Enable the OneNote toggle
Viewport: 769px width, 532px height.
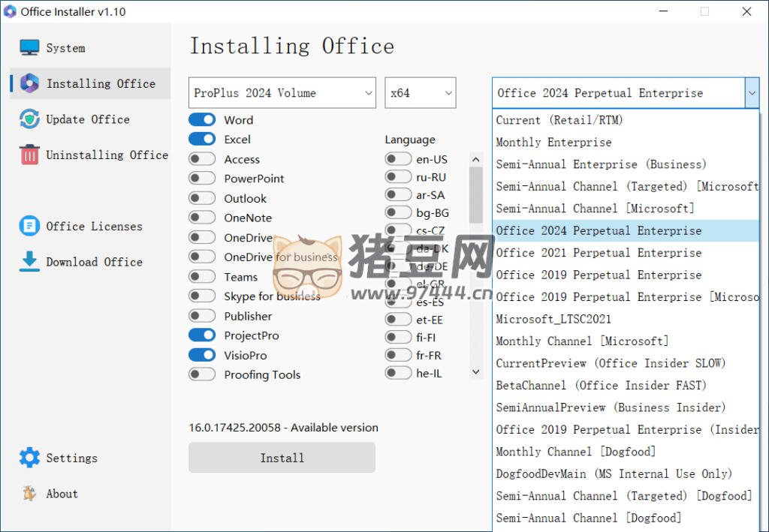(202, 218)
